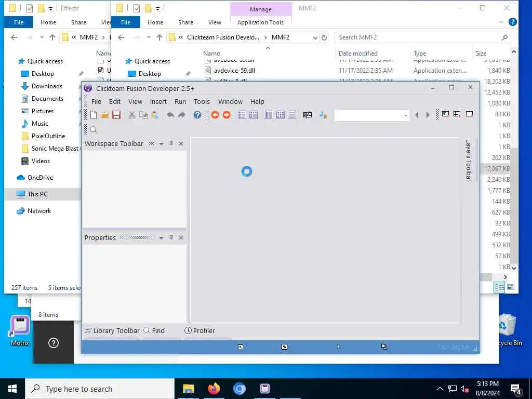
Task: Open the Storyboard Editor icon
Action: [x=242, y=115]
